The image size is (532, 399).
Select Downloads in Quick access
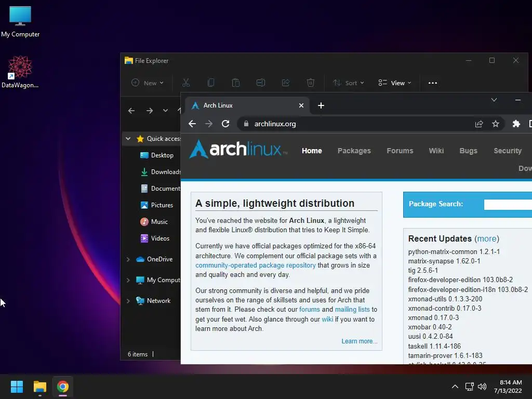(160, 171)
